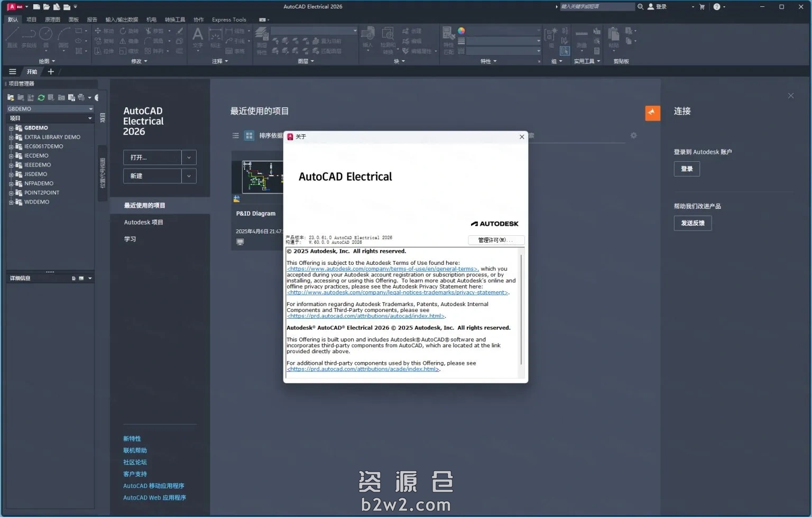Open the GBDEMO project selection combo box
812x517 pixels.
(50, 109)
